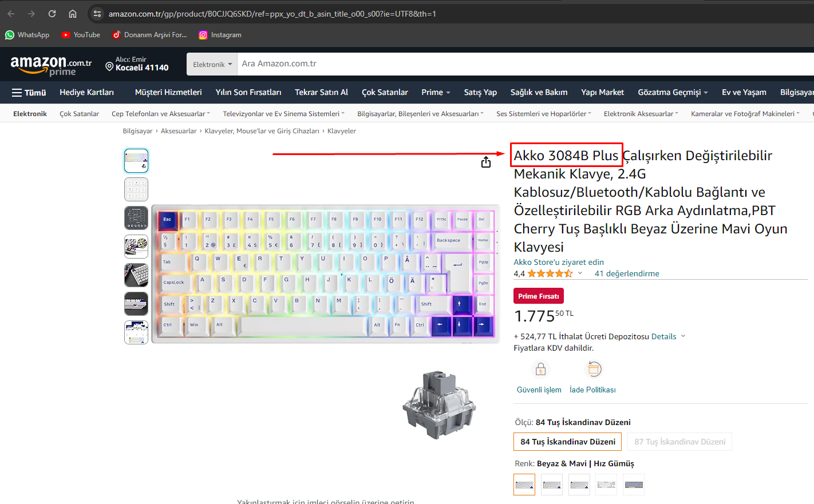This screenshot has height=504, width=814.
Task: Visit the Akko Store link
Action: tap(559, 262)
